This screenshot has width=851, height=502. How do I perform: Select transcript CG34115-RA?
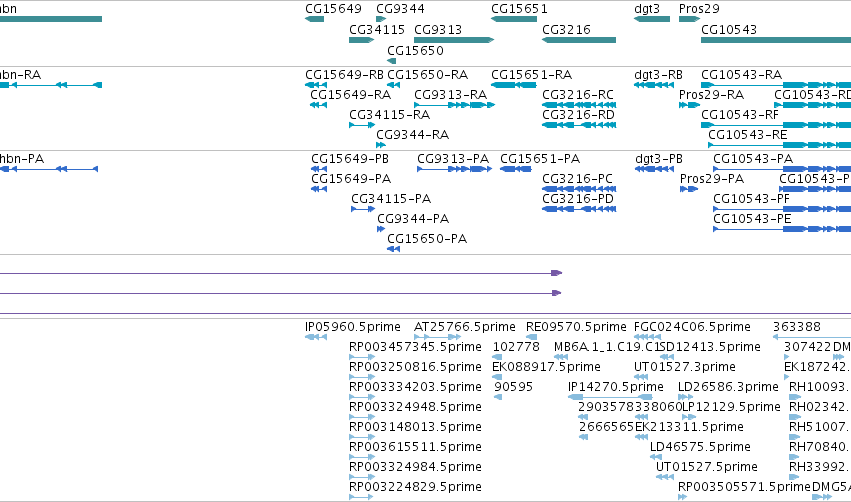click(389, 115)
